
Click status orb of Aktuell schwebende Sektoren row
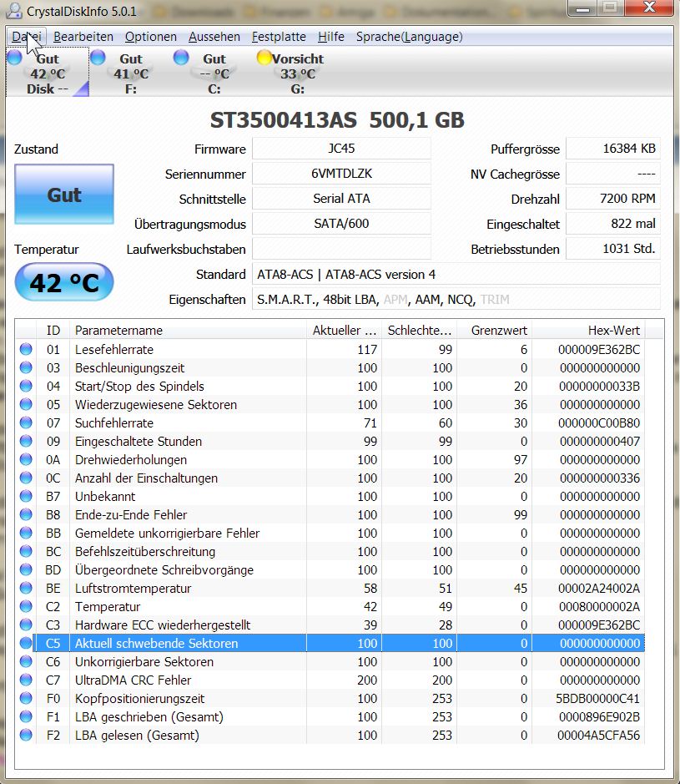[x=26, y=643]
